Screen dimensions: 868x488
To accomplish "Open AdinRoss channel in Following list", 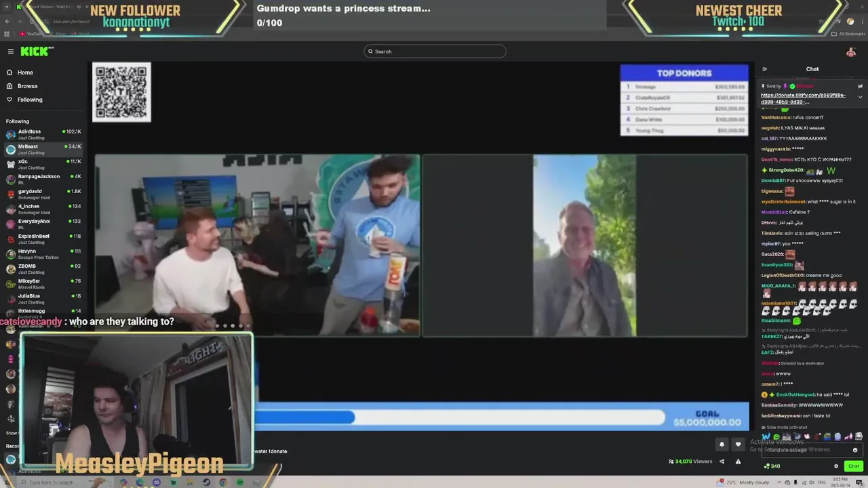I will [x=43, y=134].
